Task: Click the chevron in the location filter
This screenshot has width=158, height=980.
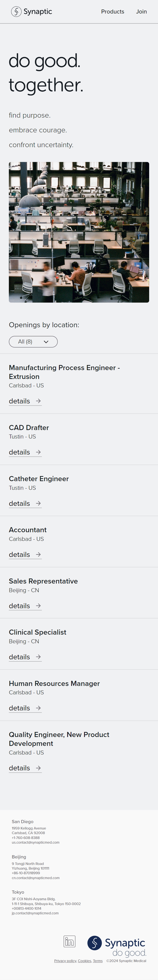Action: 46,342
